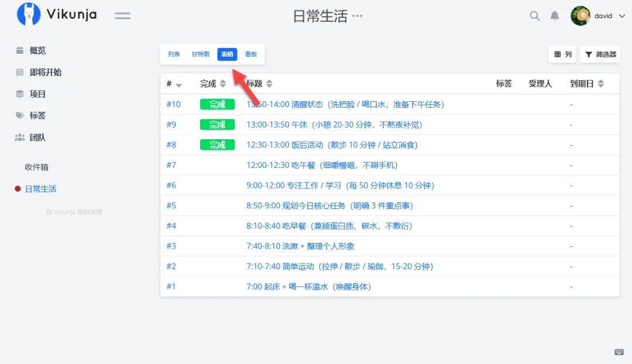
Task: Switch to the 列表 view tab
Action: pyautogui.click(x=174, y=54)
